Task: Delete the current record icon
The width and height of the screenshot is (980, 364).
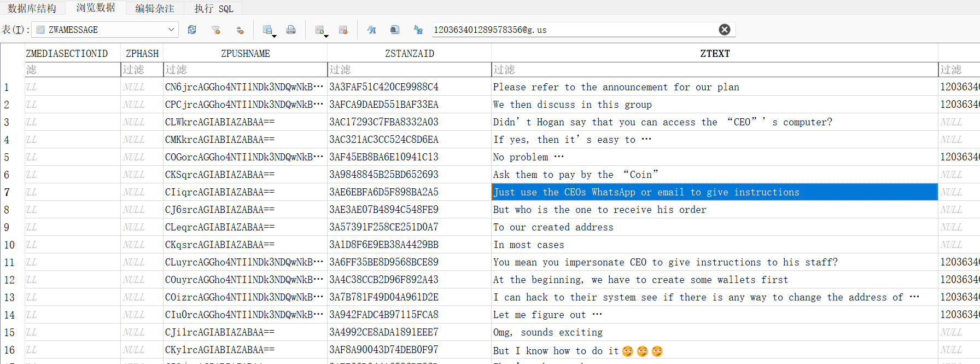Action: [343, 30]
